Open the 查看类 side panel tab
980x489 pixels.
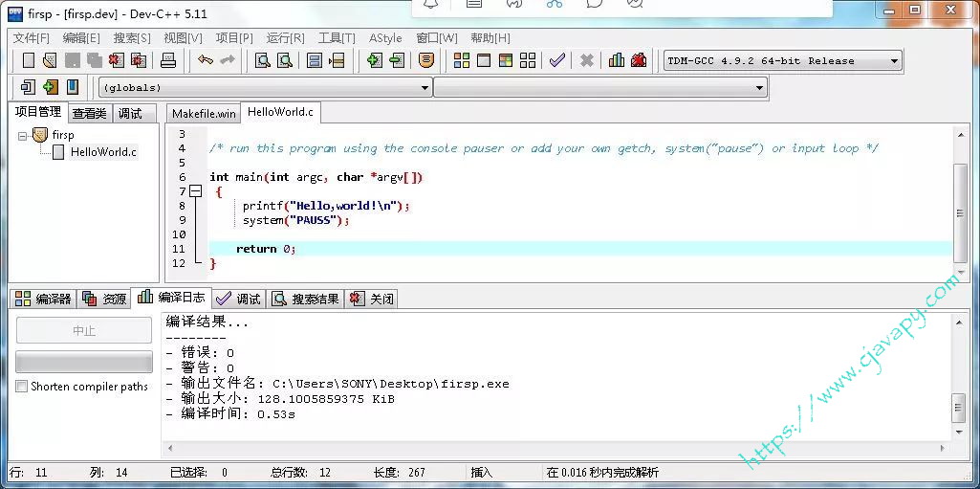[89, 113]
